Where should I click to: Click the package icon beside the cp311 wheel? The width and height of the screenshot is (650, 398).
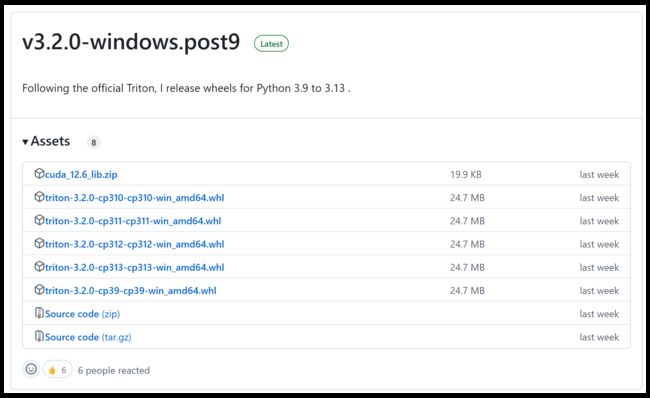point(39,220)
